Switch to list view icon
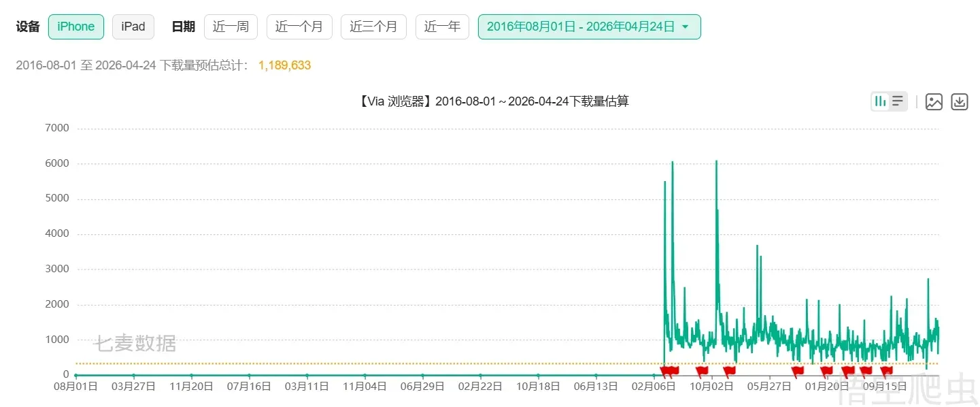 [898, 101]
